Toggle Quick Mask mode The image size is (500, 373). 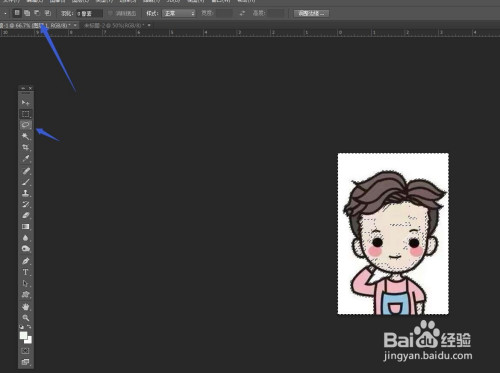coord(25,351)
